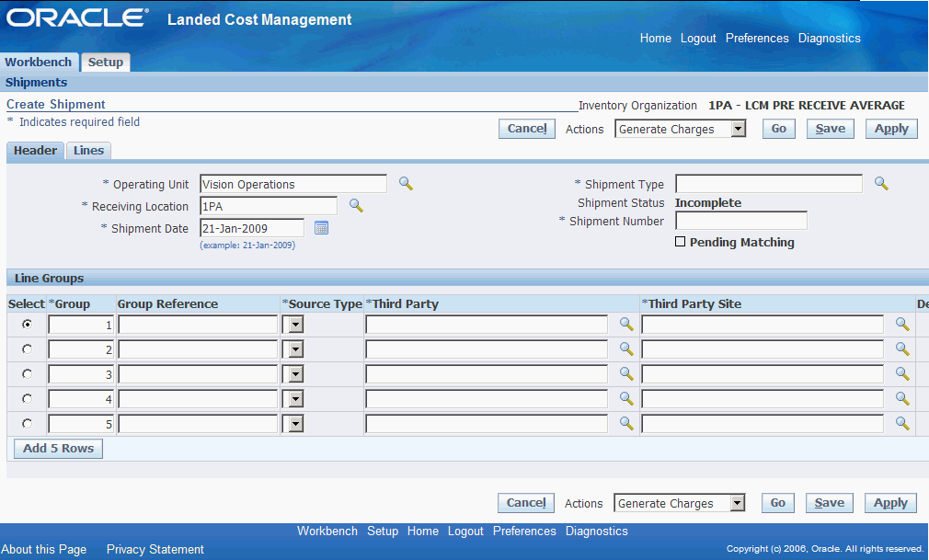Focus the Shipment Number input field

pos(741,221)
